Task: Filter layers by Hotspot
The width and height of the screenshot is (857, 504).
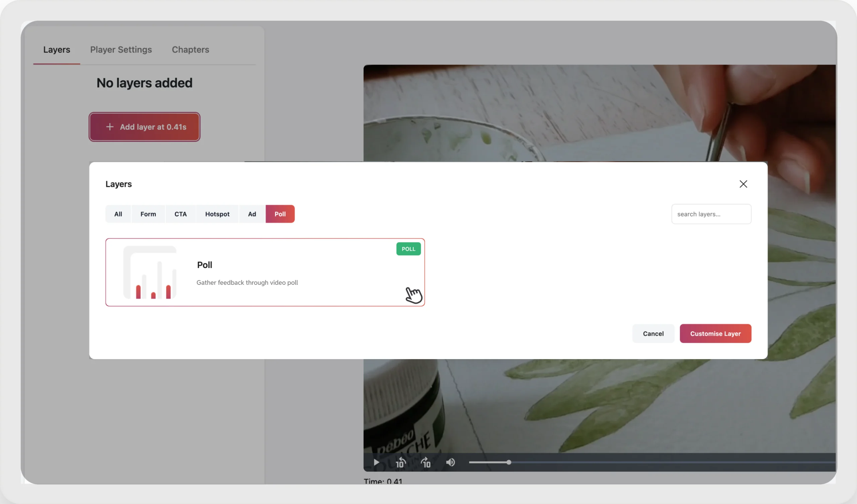Action: click(x=217, y=214)
